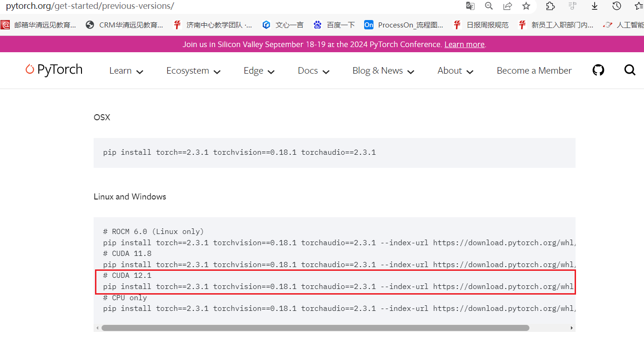The width and height of the screenshot is (644, 344).
Task: Open the 文心一言 bookmark
Action: pos(283,25)
